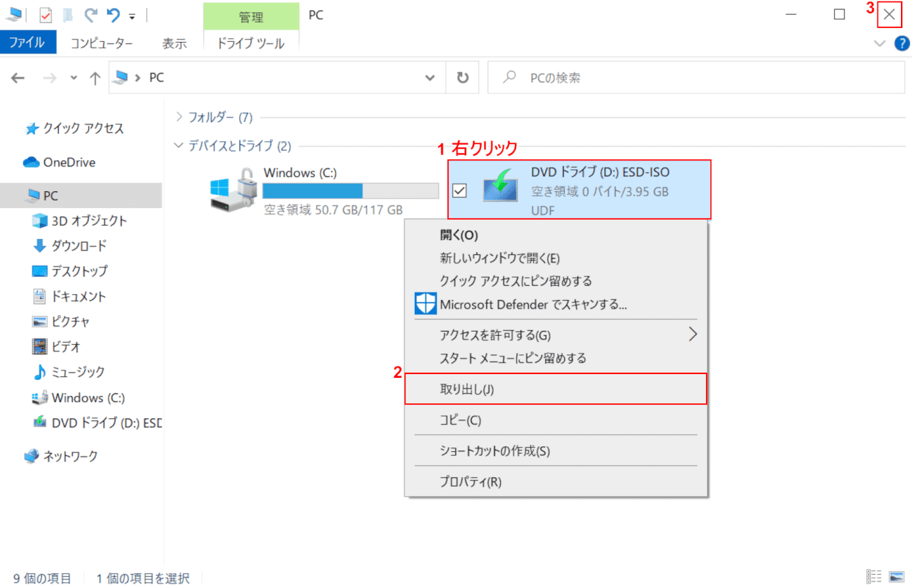912x588 pixels.
Task: Expand the ribbon with the chevron
Action: [x=880, y=43]
